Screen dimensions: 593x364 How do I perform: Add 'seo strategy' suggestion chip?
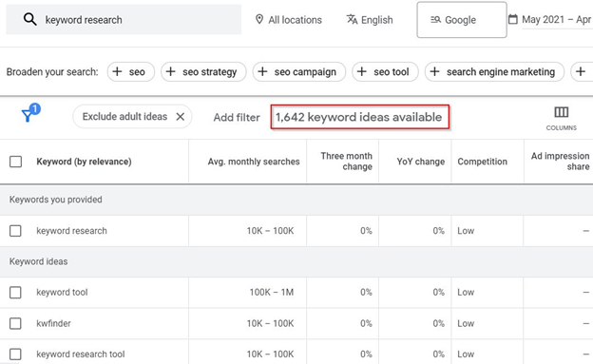[x=203, y=71]
